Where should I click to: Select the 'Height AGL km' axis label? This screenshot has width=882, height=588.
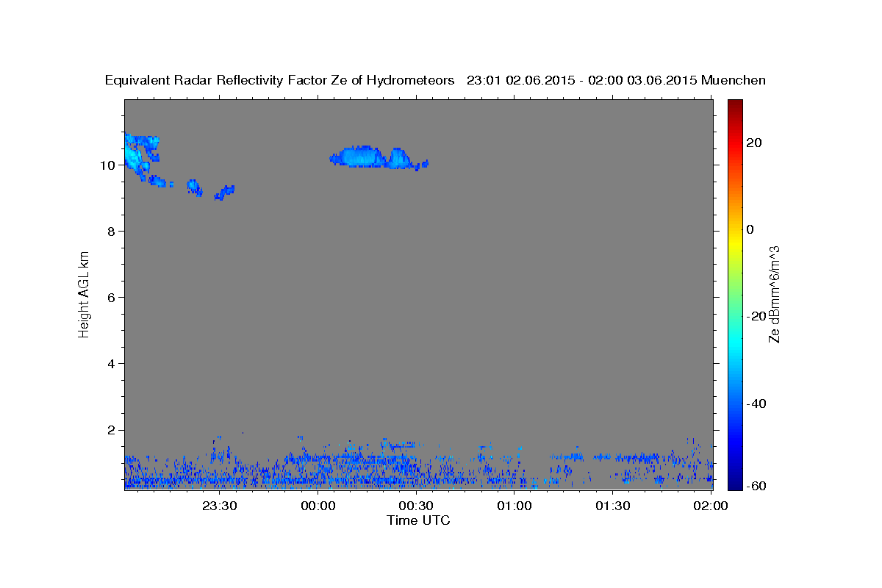pyautogui.click(x=85, y=293)
